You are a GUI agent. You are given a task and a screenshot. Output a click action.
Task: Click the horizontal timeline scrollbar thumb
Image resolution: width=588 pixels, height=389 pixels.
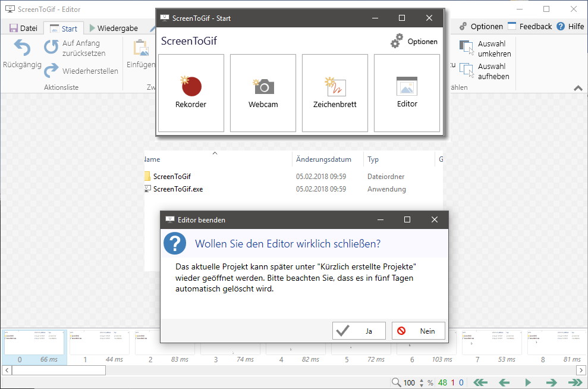[x=59, y=370]
